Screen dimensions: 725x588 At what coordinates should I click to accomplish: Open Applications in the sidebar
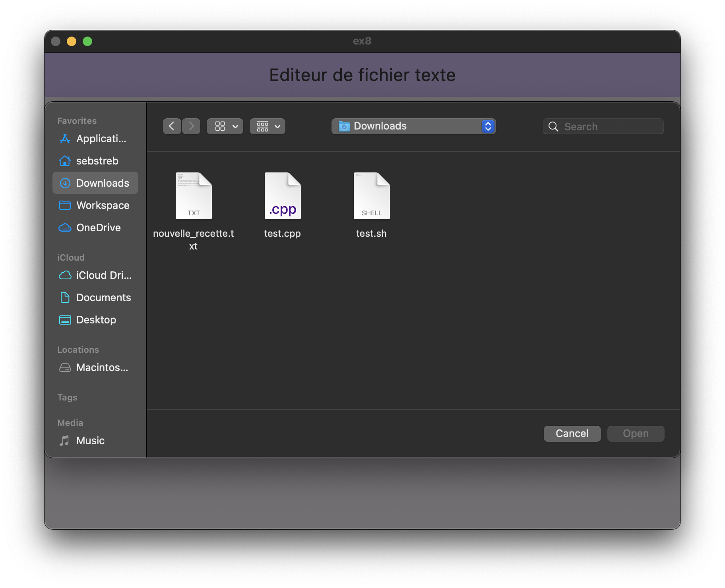(x=95, y=139)
